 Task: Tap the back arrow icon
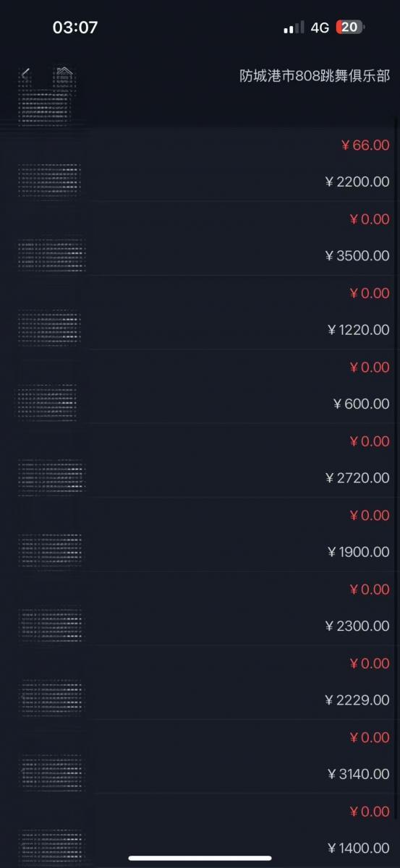tap(26, 74)
